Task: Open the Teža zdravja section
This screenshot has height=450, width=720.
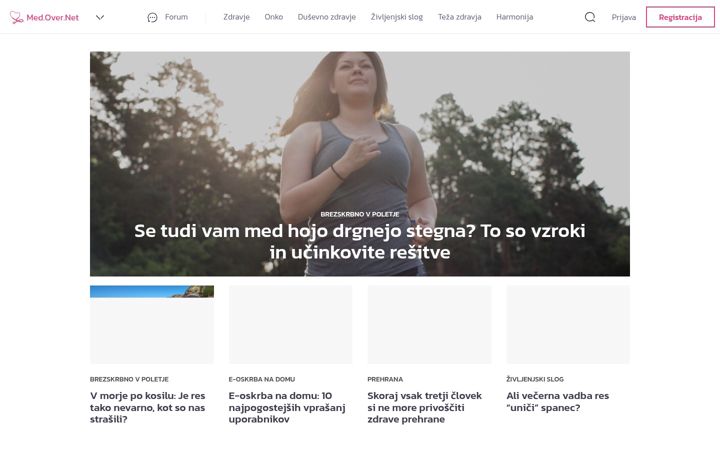Action: point(460,17)
